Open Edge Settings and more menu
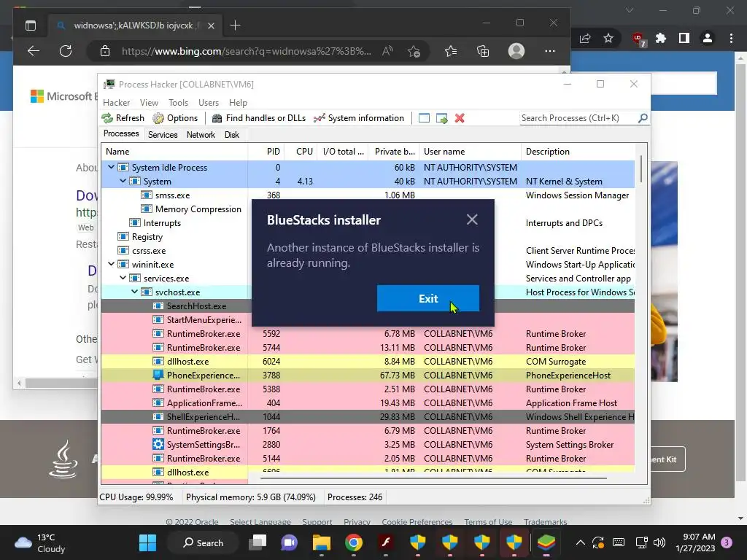 click(550, 51)
